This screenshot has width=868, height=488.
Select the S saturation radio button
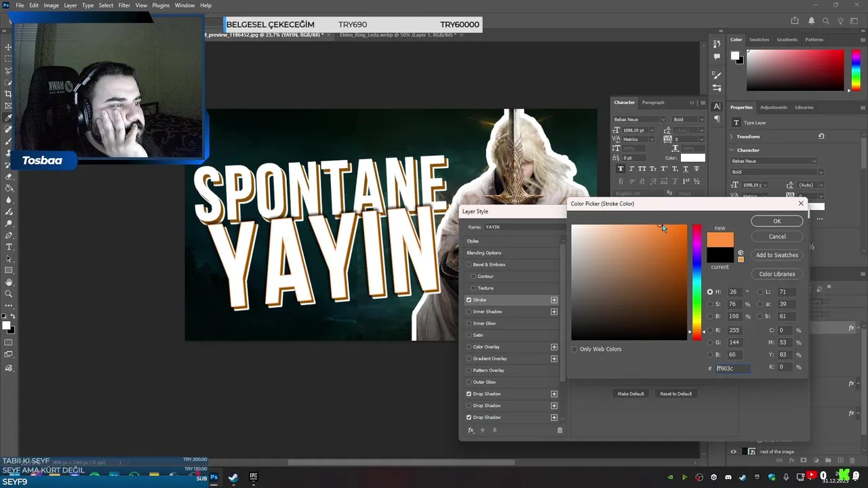(710, 304)
